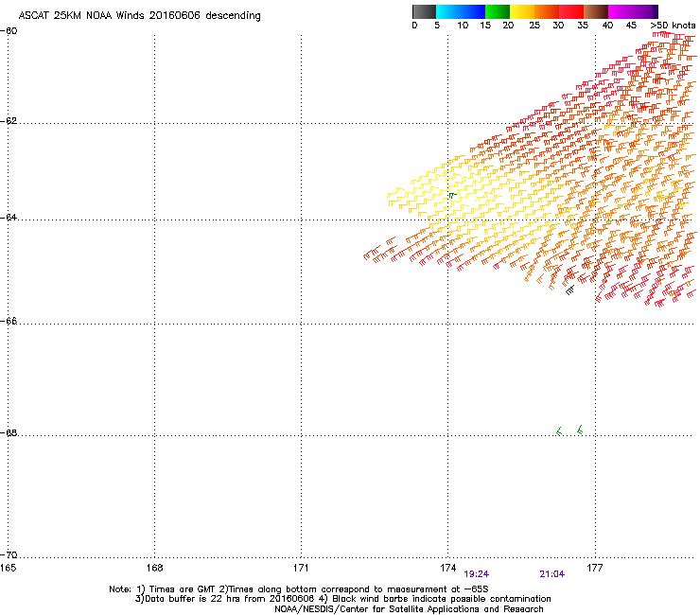Viewport: 700px width, 615px height.
Task: Click the '10' legend scale number
Action: (x=463, y=26)
